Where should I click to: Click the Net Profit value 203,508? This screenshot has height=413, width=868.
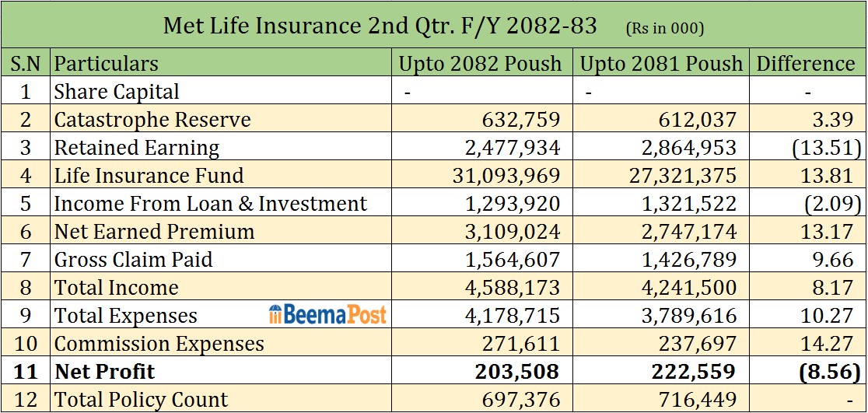tap(516, 372)
